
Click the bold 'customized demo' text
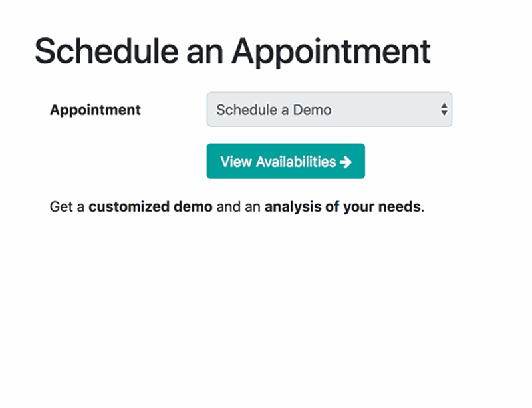[x=150, y=206]
